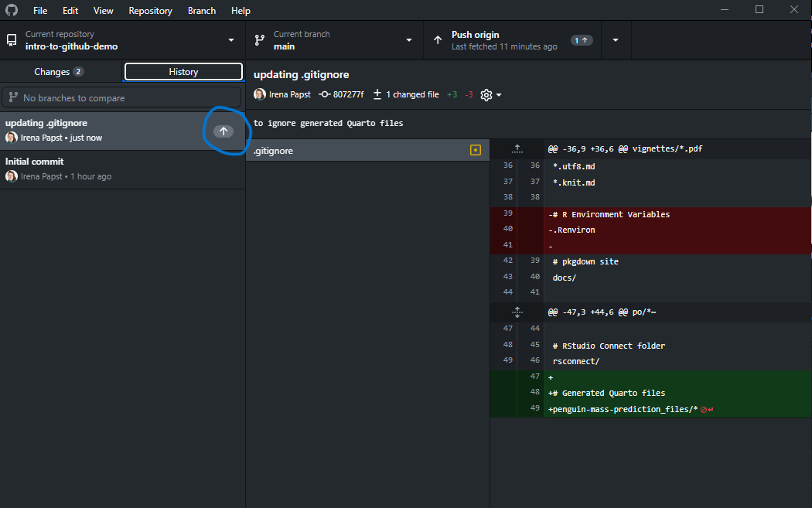Click the GitHub Desktop logo icon

pyautogui.click(x=12, y=11)
